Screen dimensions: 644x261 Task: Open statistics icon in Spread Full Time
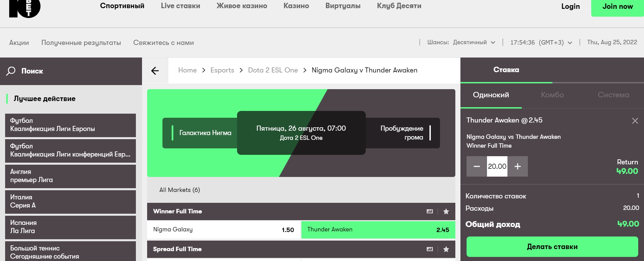click(430, 249)
